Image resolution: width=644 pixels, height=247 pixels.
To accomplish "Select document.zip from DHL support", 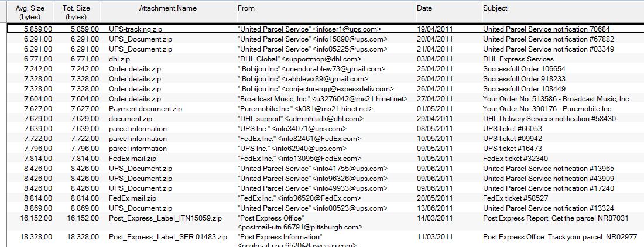I will click(x=130, y=119).
